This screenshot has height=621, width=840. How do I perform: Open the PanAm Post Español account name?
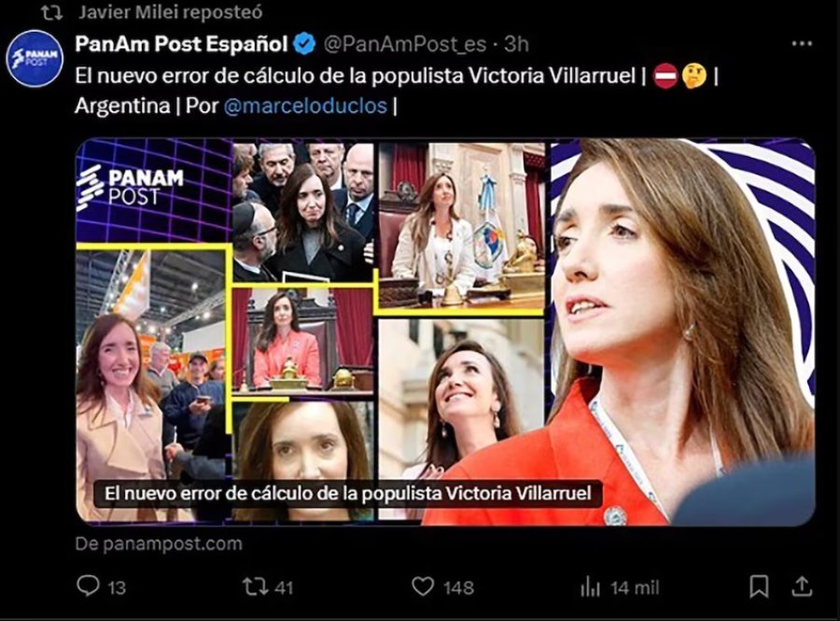pyautogui.click(x=182, y=44)
